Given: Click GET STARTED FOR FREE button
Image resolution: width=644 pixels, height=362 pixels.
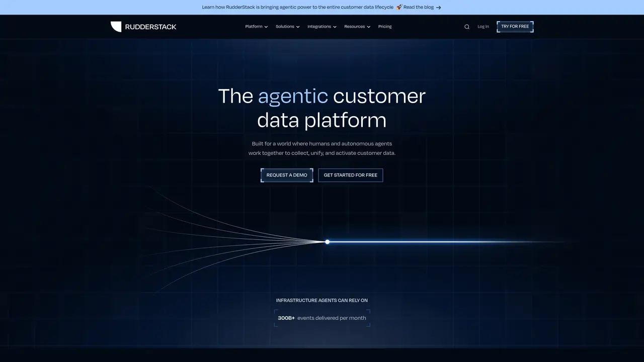Looking at the screenshot, I should (x=351, y=175).
